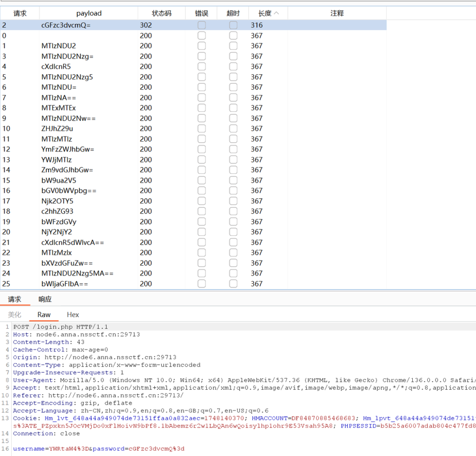Image resolution: width=476 pixels, height=456 pixels.
Task: Click the username and password body line
Action: click(x=99, y=449)
